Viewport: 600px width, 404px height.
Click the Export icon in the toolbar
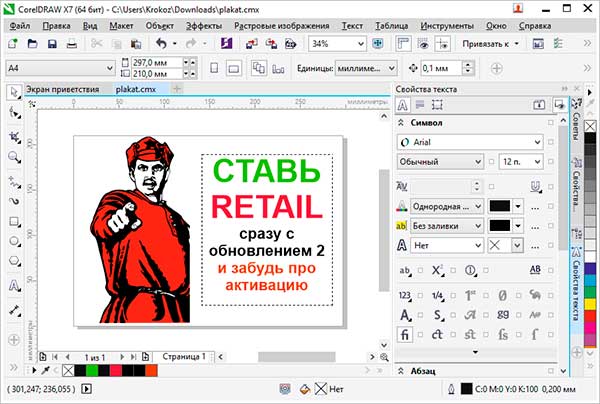coord(271,44)
